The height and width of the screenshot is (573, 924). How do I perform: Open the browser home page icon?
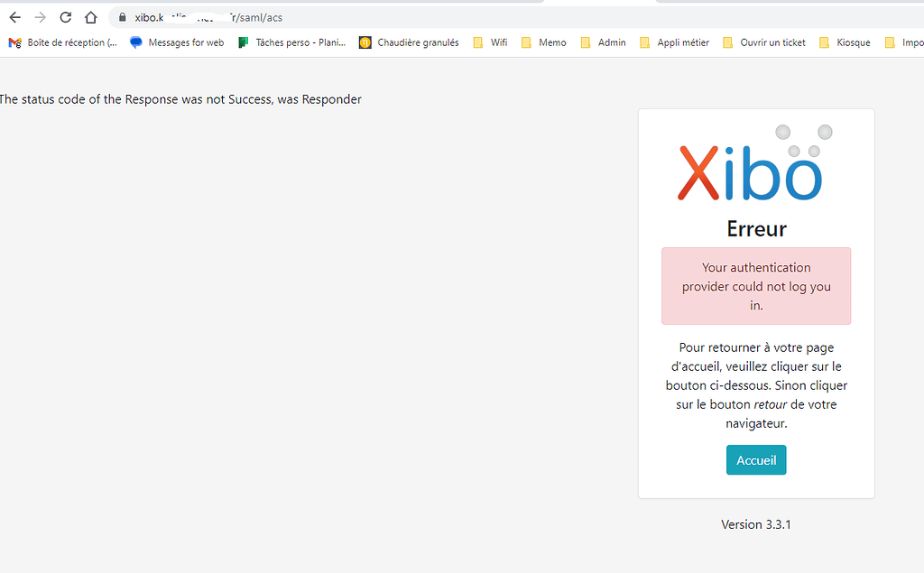pos(90,16)
